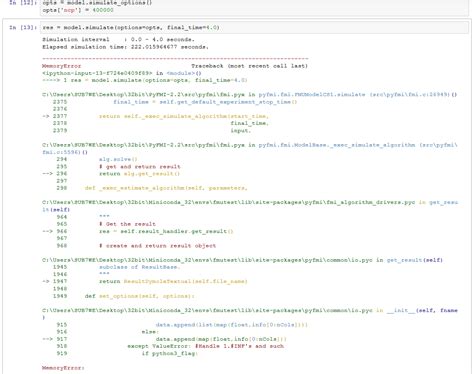
Task: Click the traceback line '----> 1 res = model.simulate'
Action: tap(145, 80)
